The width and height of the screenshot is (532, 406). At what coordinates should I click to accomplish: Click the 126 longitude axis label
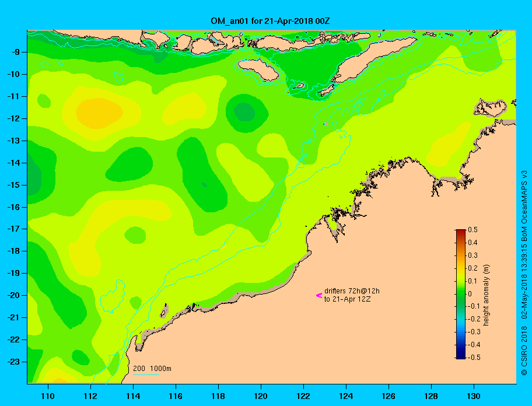(x=388, y=396)
